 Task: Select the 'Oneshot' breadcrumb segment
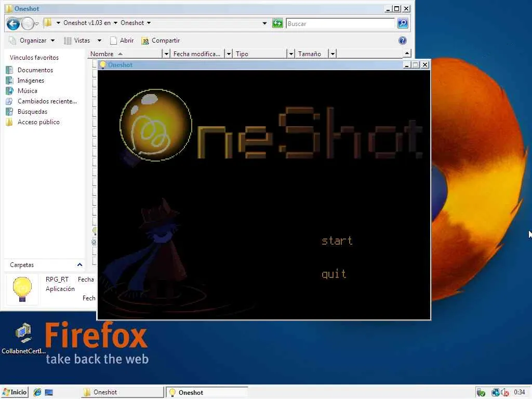click(x=132, y=23)
